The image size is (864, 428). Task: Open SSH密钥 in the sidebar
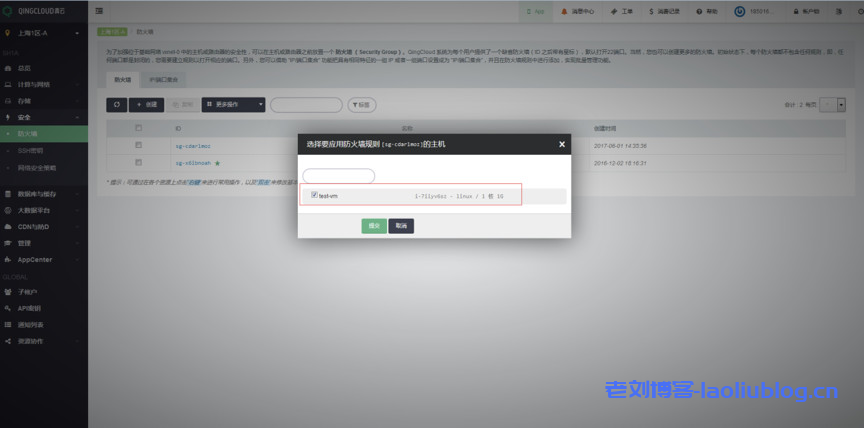30,150
